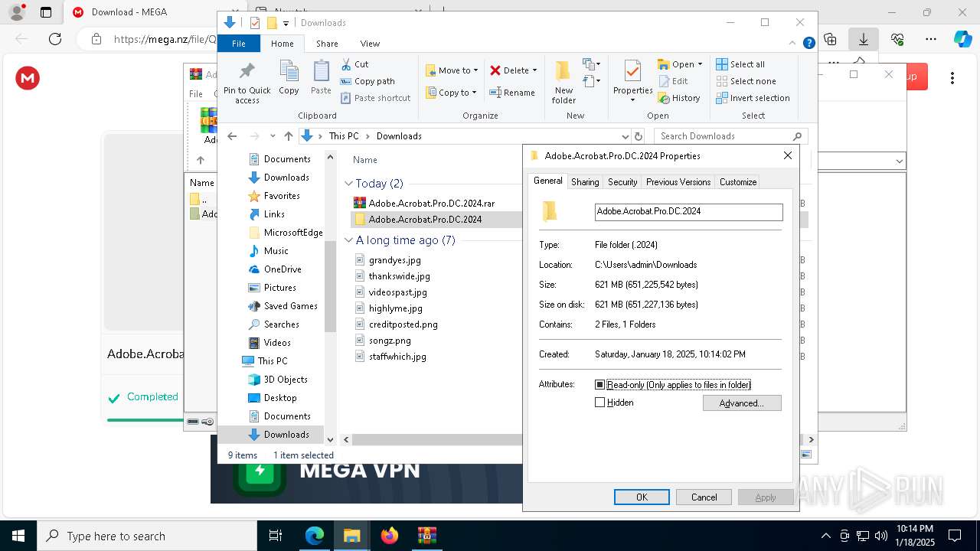Click the Cut scissors button
The height and width of the screenshot is (551, 980).
pos(354,64)
